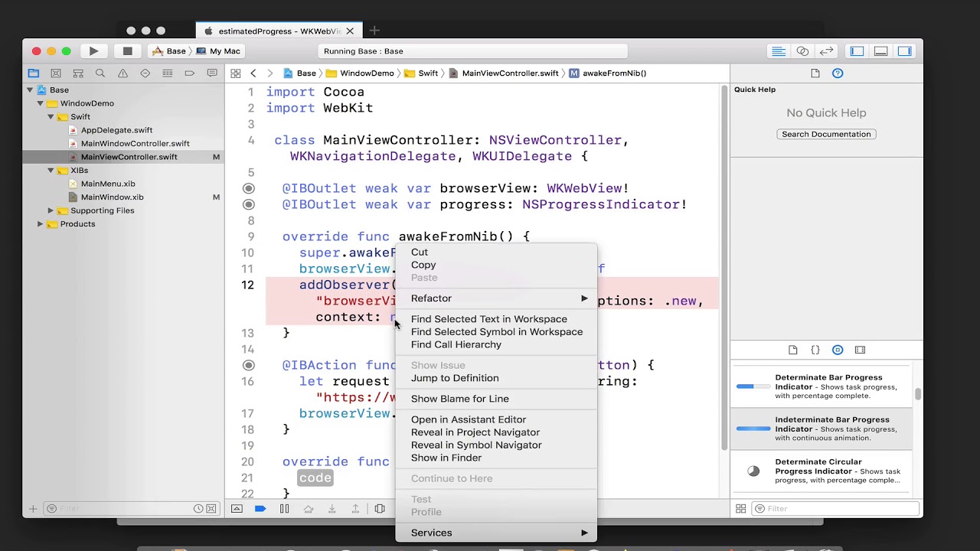Viewport: 980px width, 551px height.
Task: Toggle the Utilities pane visibility
Action: point(905,51)
